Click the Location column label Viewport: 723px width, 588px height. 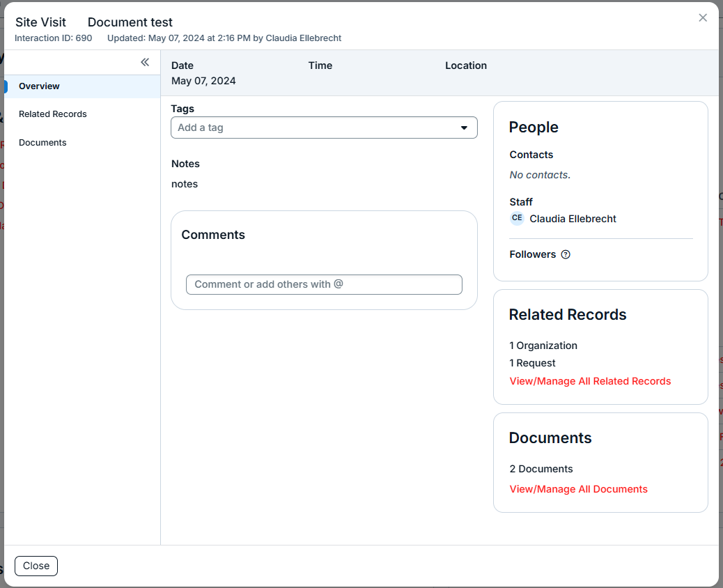466,65
